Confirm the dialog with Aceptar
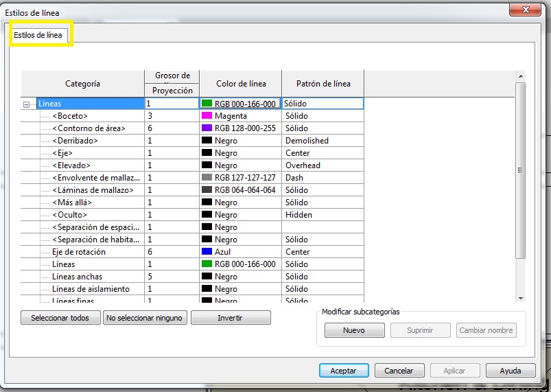 point(344,371)
